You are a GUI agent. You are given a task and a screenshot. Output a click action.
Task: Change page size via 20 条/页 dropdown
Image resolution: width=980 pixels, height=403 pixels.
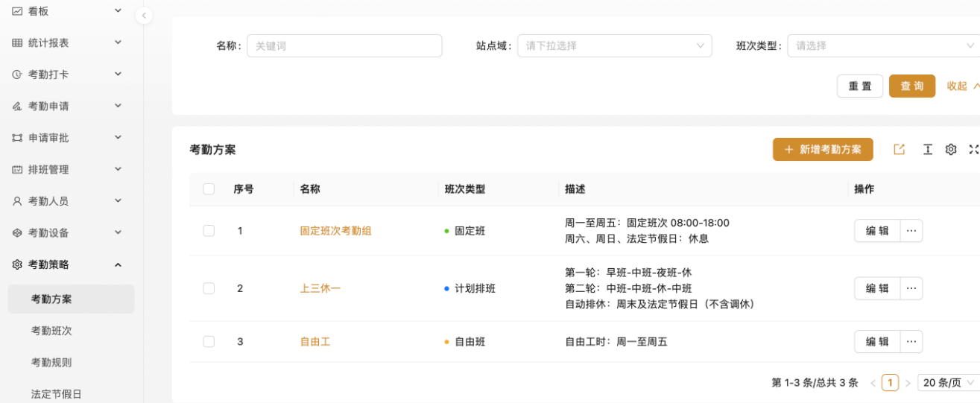(x=948, y=383)
